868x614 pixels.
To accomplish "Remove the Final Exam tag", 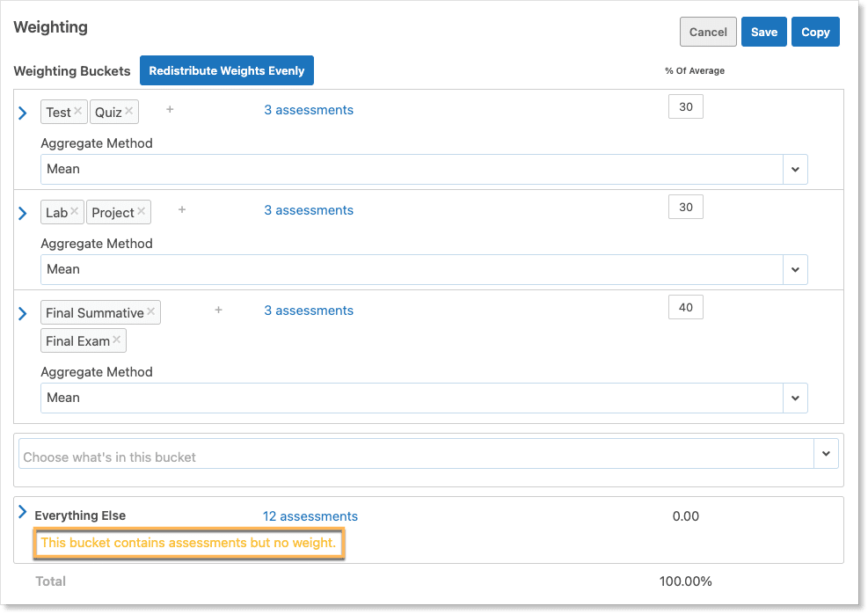I will pos(117,340).
